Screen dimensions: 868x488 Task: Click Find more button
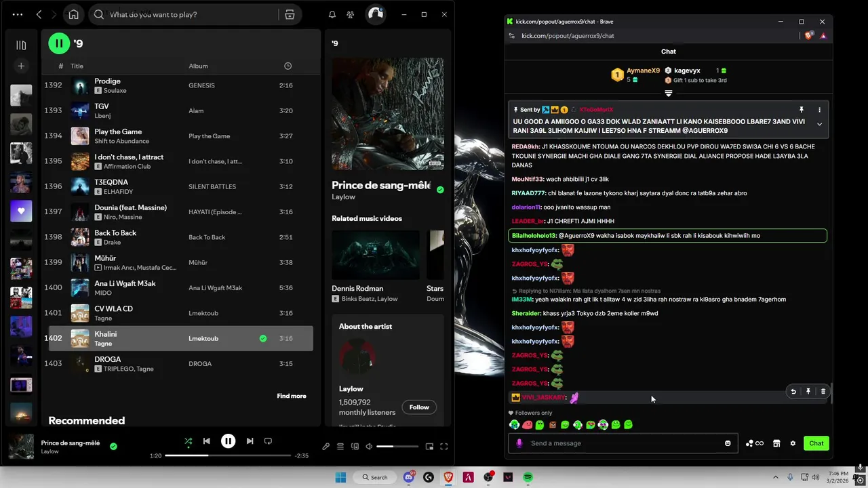(x=292, y=396)
